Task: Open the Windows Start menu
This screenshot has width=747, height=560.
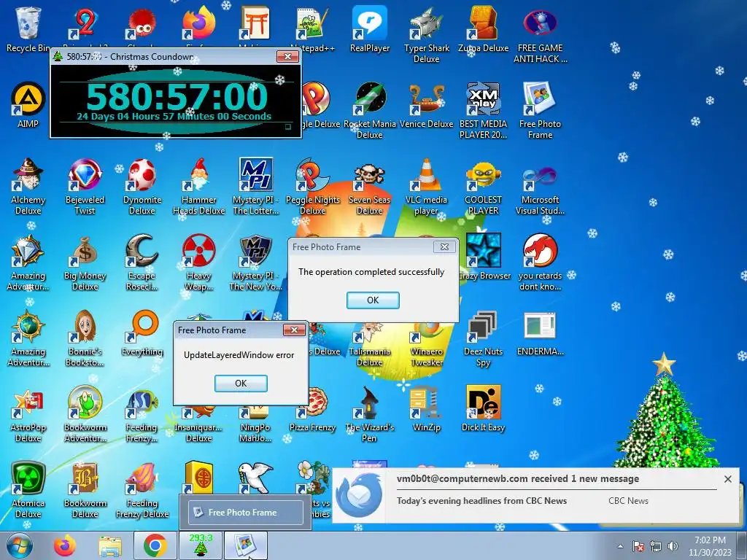Action: pos(20,545)
